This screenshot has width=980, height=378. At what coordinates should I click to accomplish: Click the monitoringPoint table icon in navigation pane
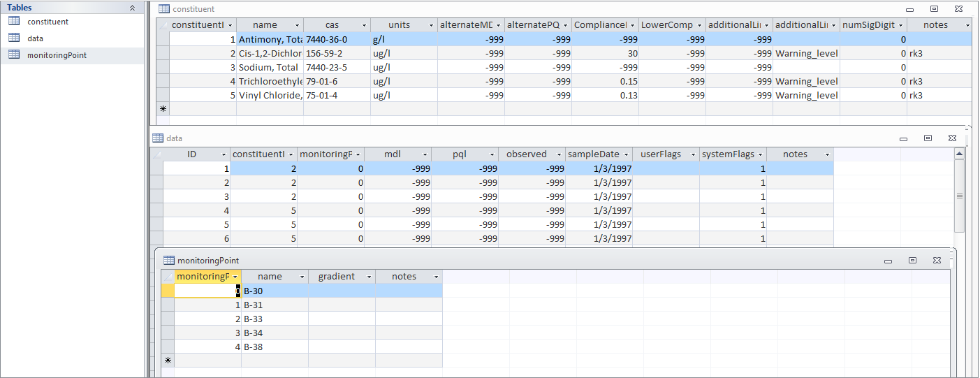coord(14,54)
